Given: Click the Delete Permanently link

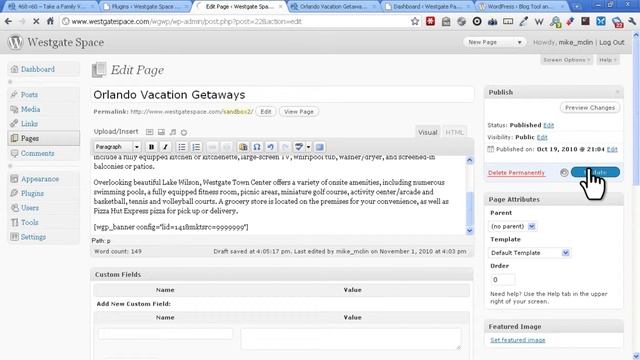Looking at the screenshot, I should 516,173.
